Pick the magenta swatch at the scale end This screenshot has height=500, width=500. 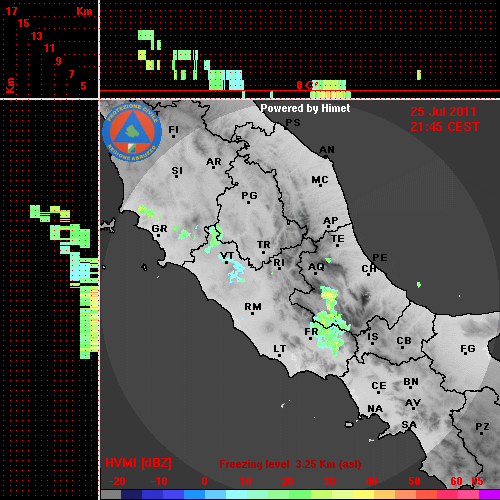[489, 495]
